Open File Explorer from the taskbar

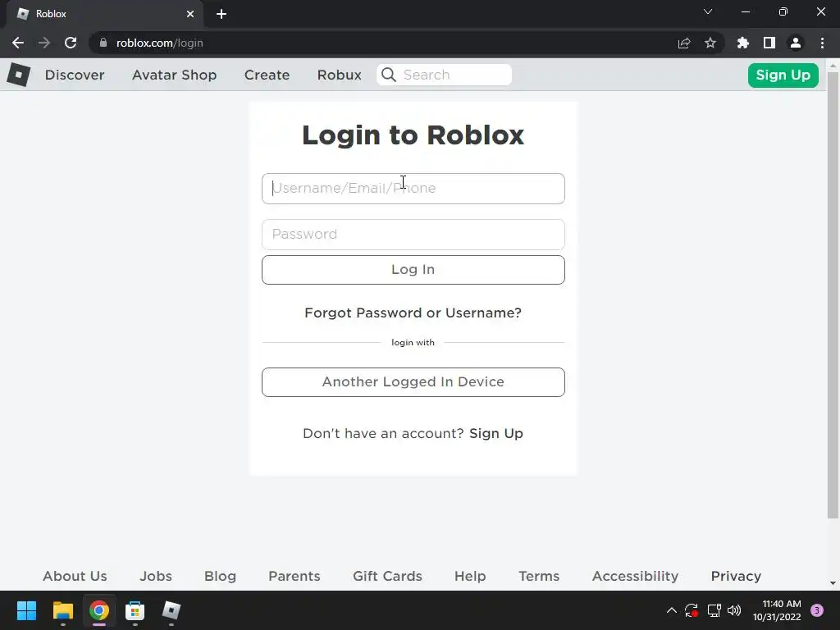click(x=62, y=610)
